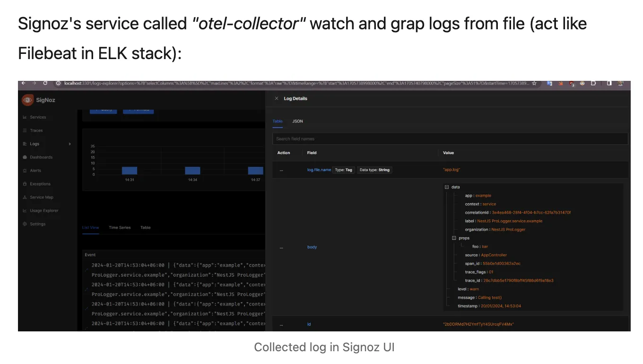This screenshot has height=364, width=643.
Task: Click the Type: Tag badge
Action: pyautogui.click(x=344, y=170)
